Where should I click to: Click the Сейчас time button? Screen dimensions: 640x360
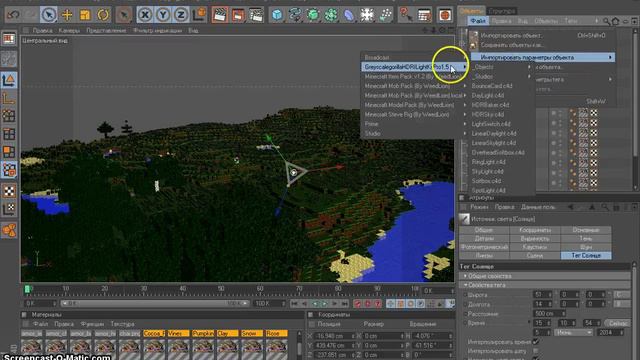[618, 323]
